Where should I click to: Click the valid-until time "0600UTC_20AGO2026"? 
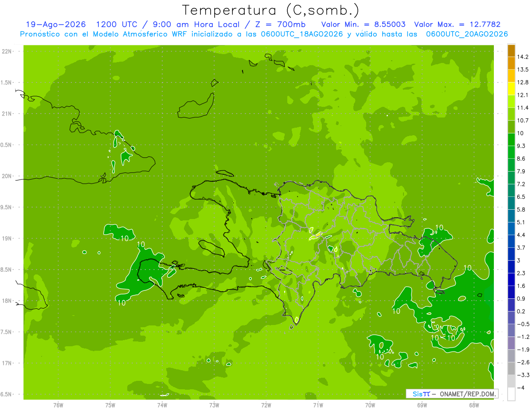click(x=467, y=34)
